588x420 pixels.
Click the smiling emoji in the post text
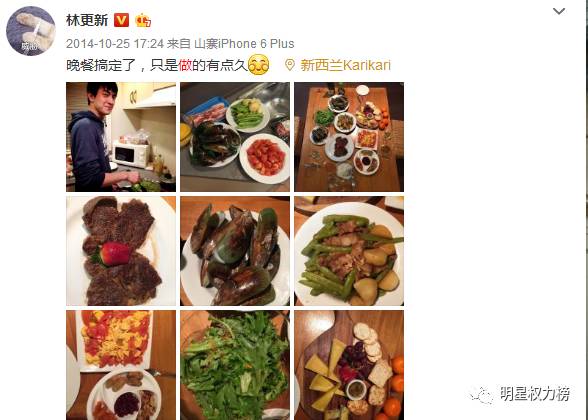pos(259,64)
